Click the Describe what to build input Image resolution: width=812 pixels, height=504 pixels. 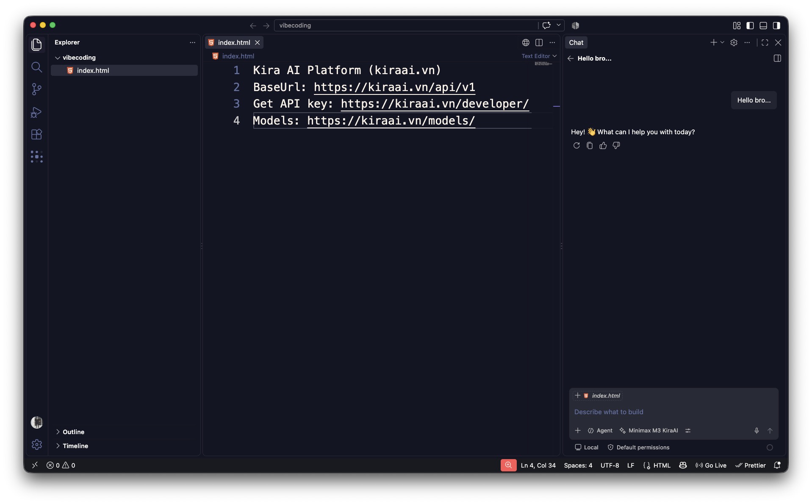coord(673,412)
